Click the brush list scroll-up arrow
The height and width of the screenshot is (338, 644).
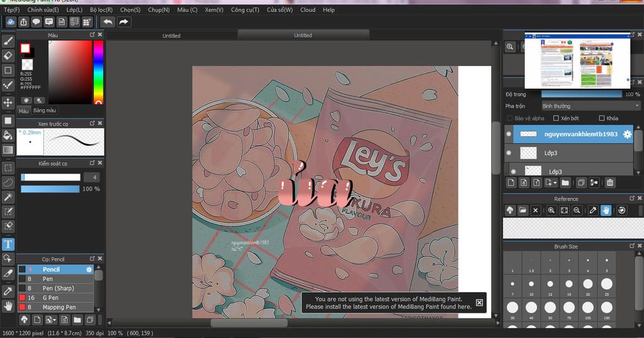pos(99,268)
